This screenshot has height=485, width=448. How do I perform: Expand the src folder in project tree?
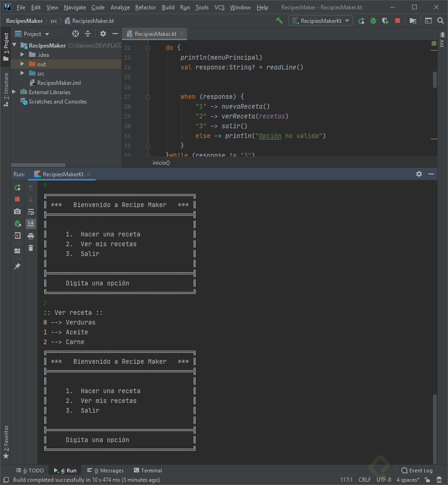coord(22,73)
